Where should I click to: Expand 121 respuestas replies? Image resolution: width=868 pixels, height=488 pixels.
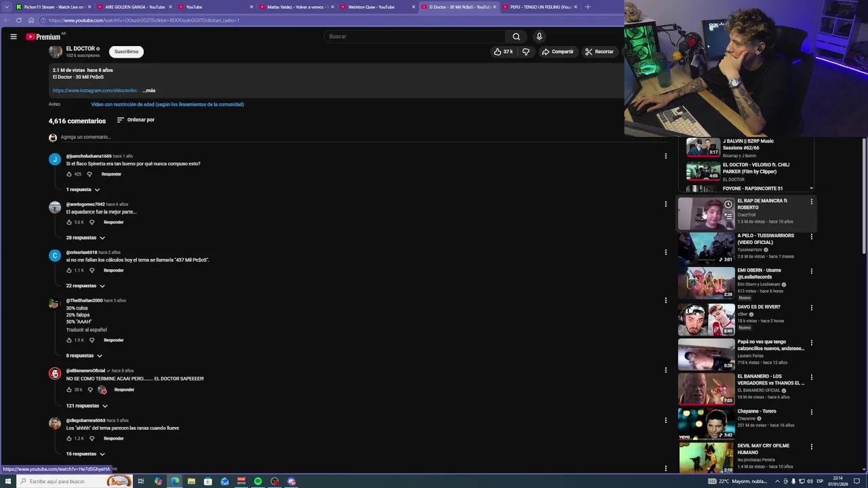click(87, 406)
